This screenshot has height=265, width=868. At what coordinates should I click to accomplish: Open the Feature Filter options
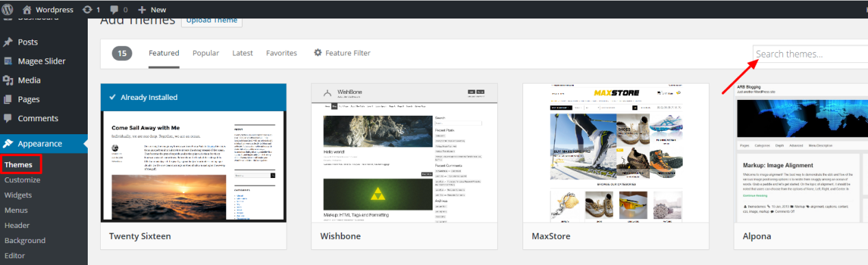tap(341, 53)
